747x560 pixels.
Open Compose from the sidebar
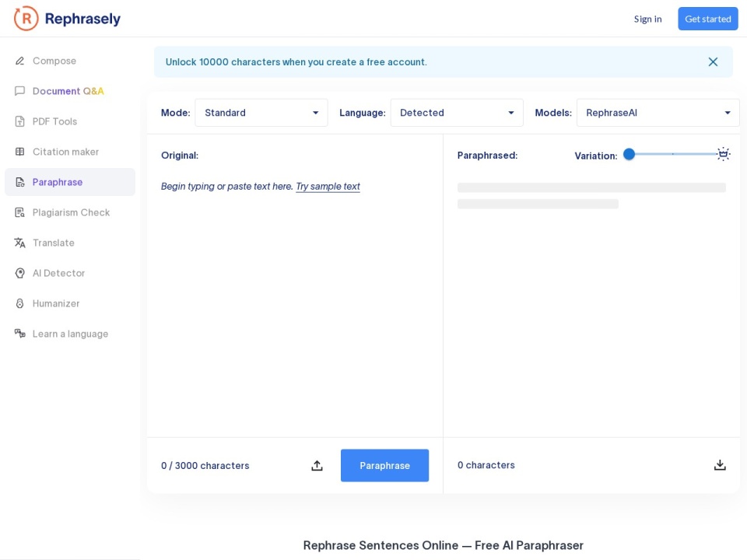coord(70,61)
